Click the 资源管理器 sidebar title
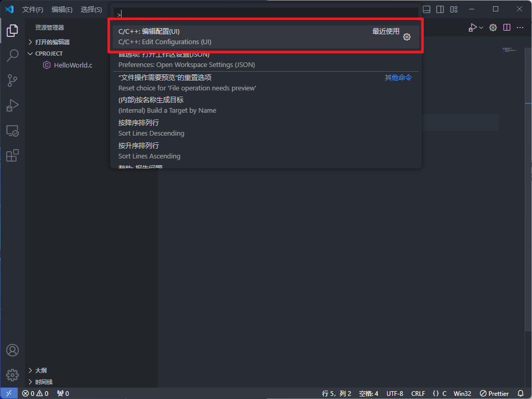 point(49,28)
